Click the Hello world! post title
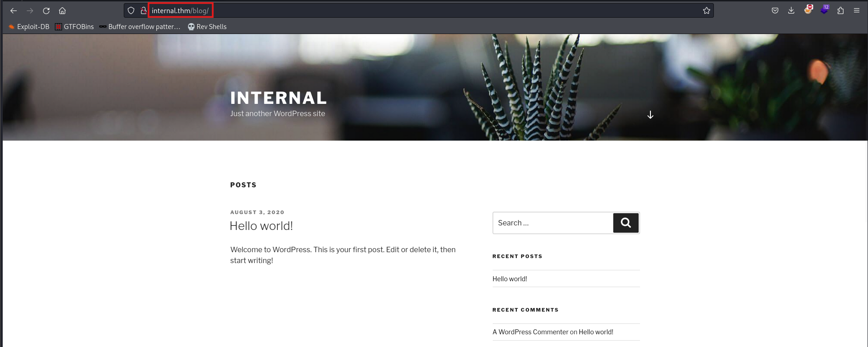The height and width of the screenshot is (347, 868). pyautogui.click(x=261, y=226)
